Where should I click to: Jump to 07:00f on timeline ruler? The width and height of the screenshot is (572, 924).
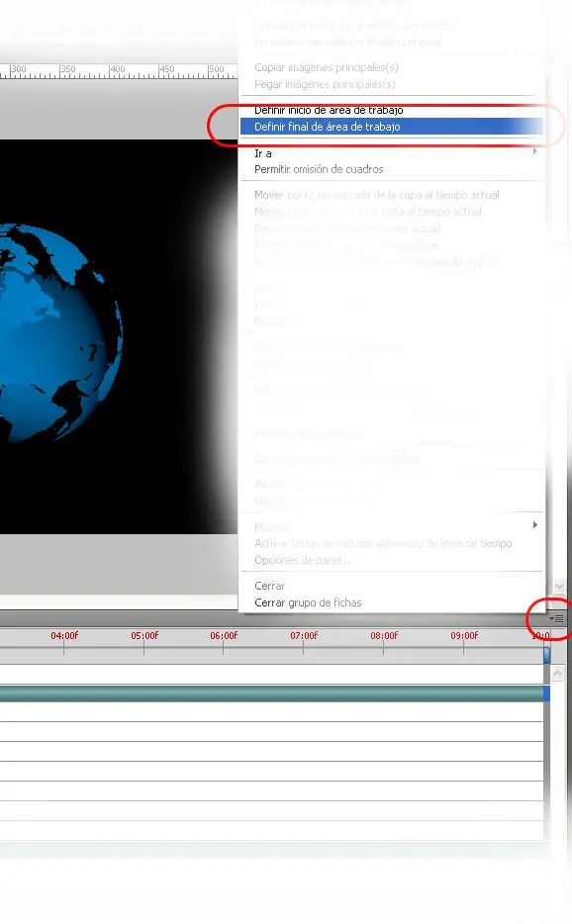click(304, 636)
